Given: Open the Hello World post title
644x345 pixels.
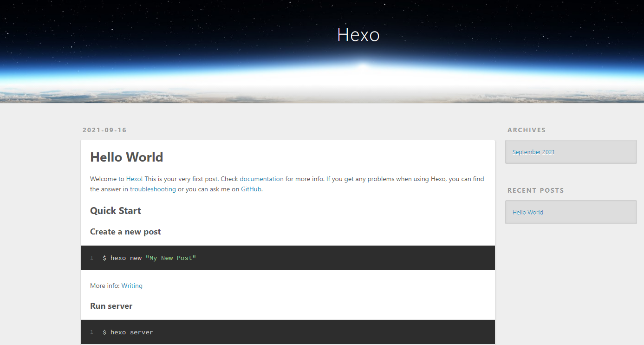Looking at the screenshot, I should tap(126, 157).
